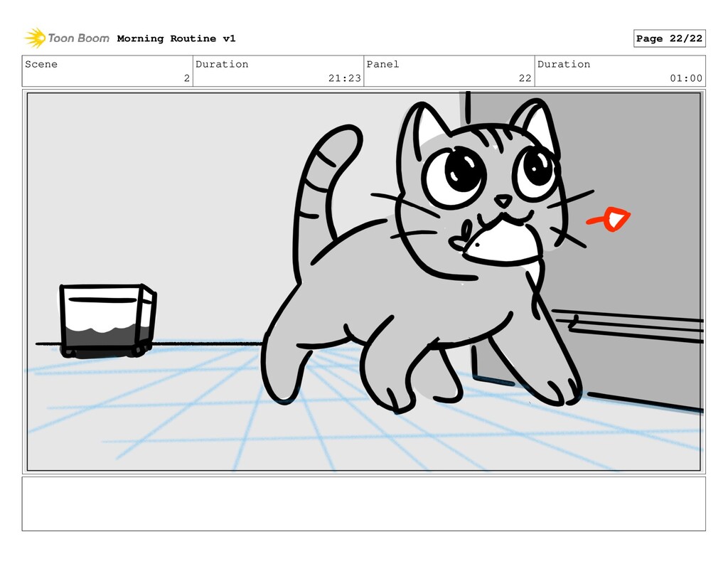The image size is (728, 564).
Task: Select the scene number value '2'
Action: 187,78
